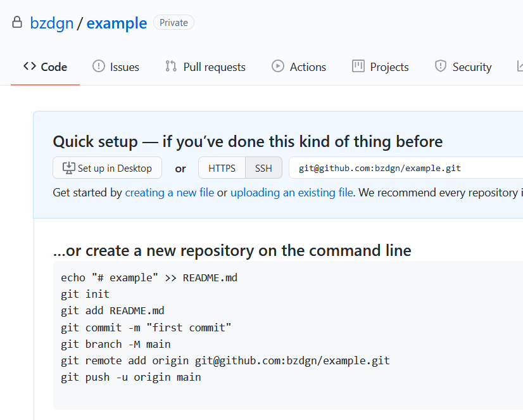Click Set up in Desktop button
The height and width of the screenshot is (420, 523).
point(108,168)
